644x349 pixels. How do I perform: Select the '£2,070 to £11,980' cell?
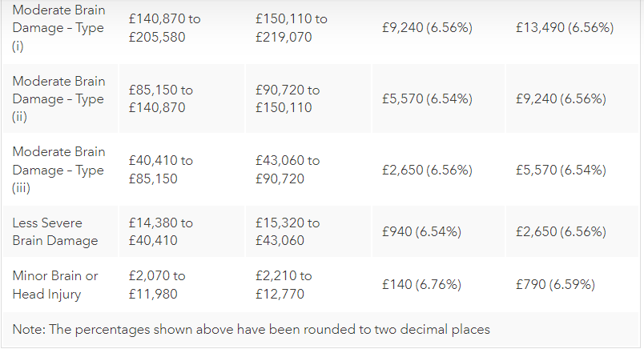(157, 284)
